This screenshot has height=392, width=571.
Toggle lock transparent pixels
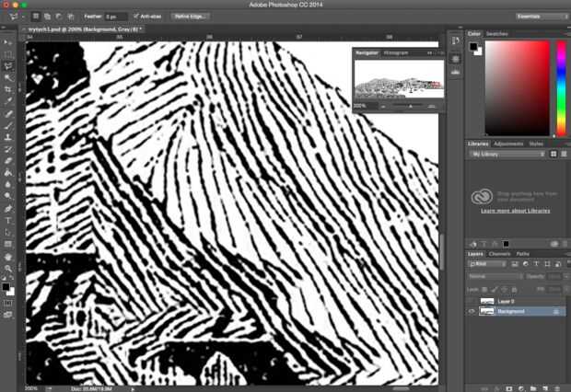(x=484, y=289)
